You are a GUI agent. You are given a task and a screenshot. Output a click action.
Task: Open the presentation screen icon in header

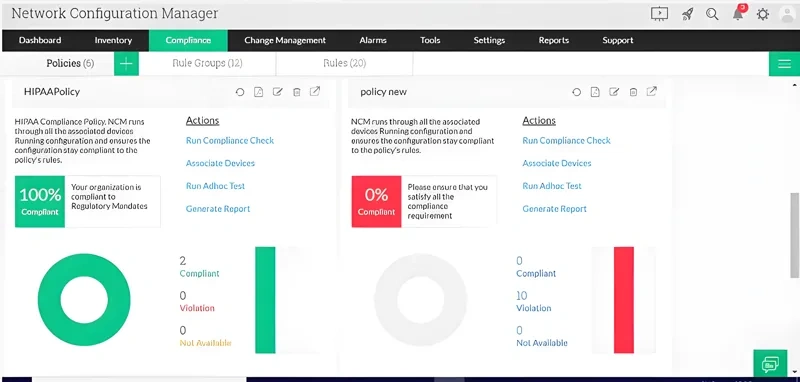tap(659, 14)
